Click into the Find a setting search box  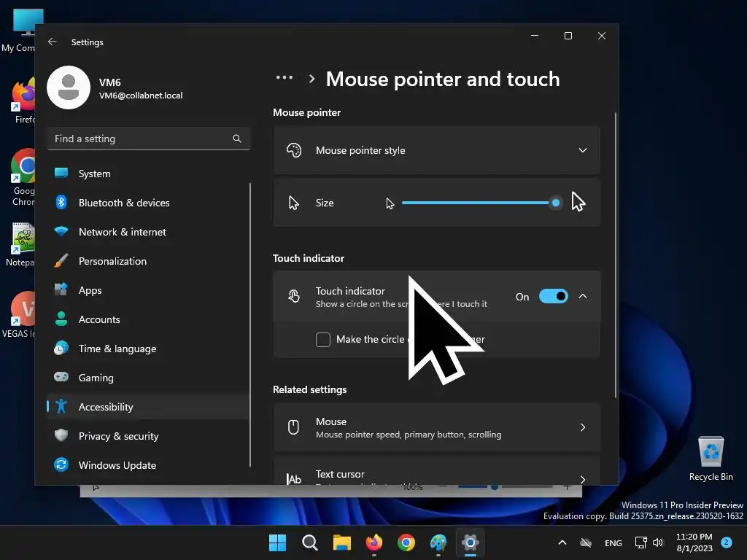point(149,139)
